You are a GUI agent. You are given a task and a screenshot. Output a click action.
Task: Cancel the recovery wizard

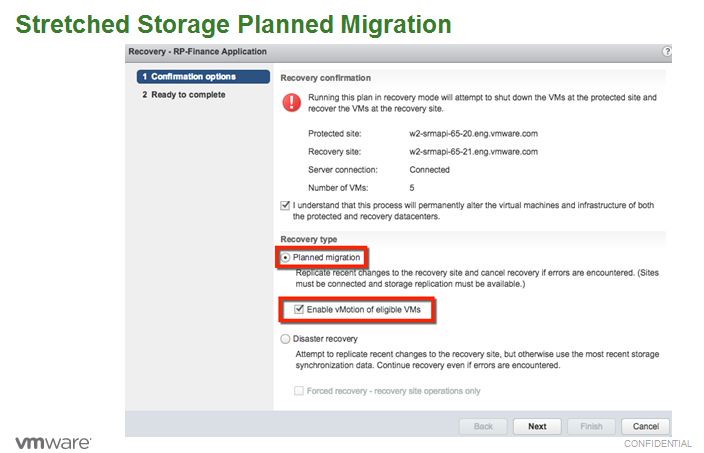tap(645, 426)
